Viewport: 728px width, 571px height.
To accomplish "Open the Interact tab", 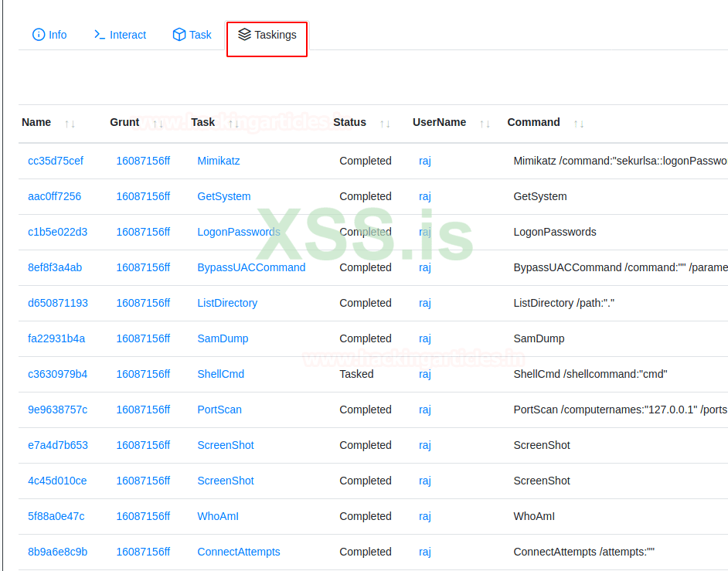I will 121,35.
